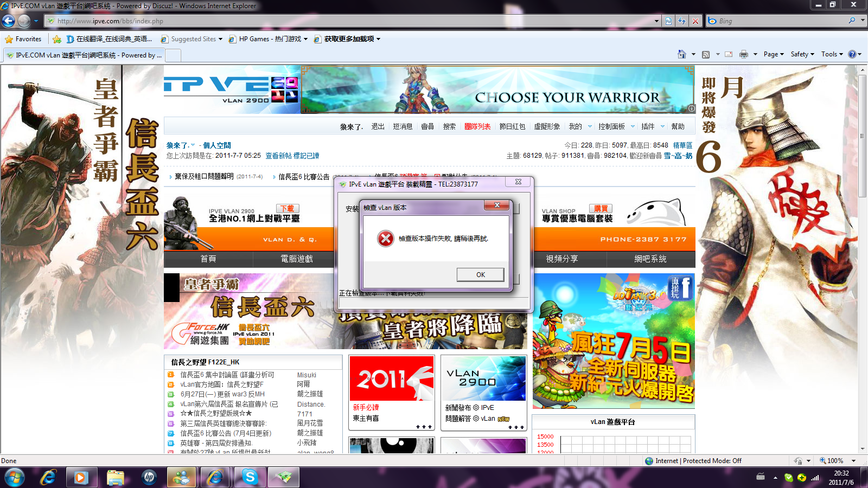Click the Choose Your Warrior banner ad
The height and width of the screenshot is (488, 868).
coord(497,90)
